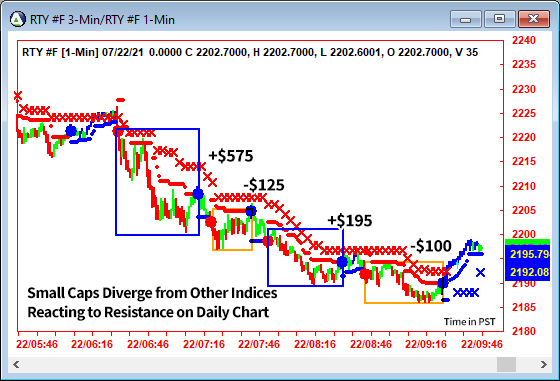Click the 2230 price axis label
Image resolution: width=560 pixels, height=381 pixels.
pos(524,89)
